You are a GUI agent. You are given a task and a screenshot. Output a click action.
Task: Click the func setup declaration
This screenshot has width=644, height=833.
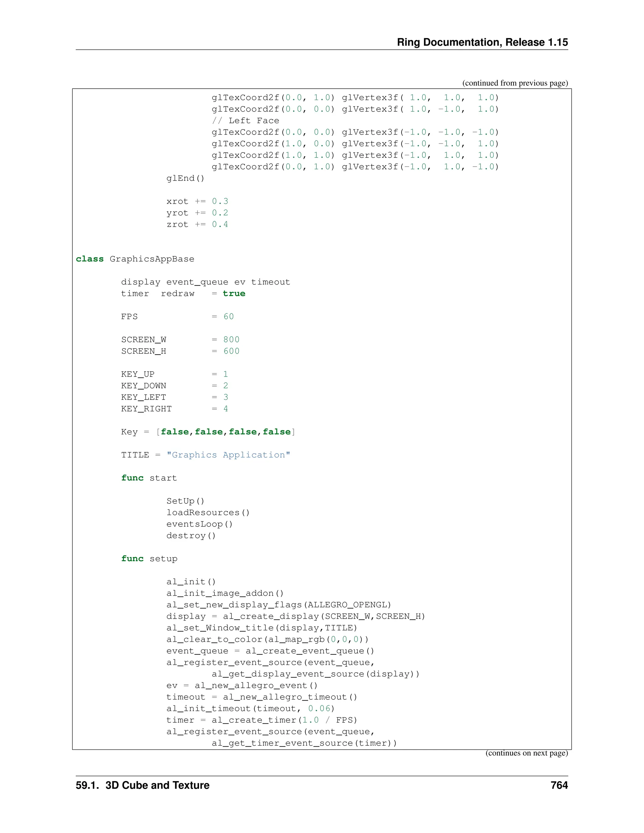(x=149, y=558)
